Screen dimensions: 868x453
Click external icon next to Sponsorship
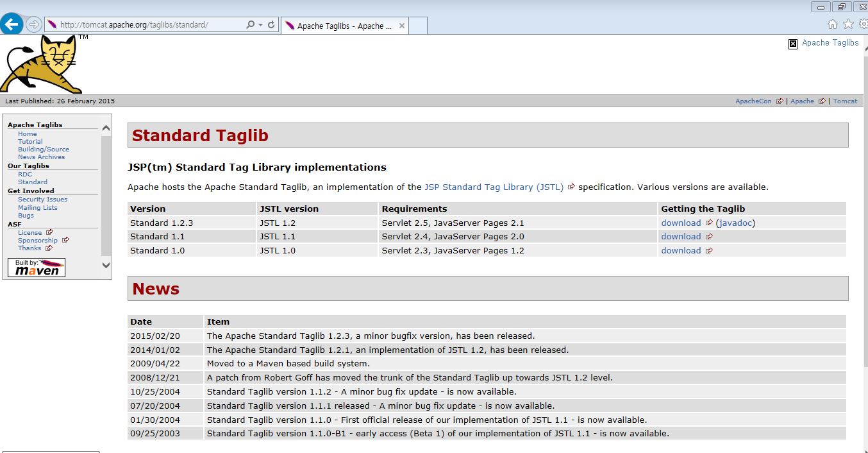pyautogui.click(x=65, y=240)
